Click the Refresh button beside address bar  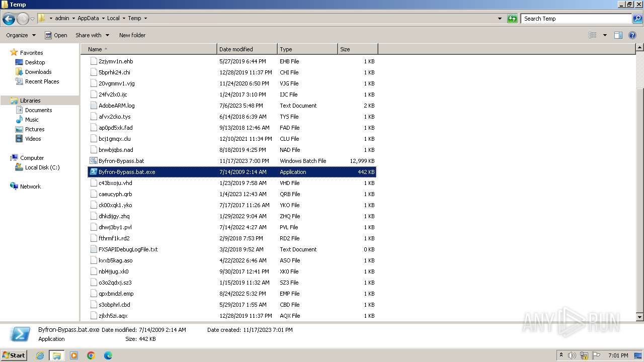pyautogui.click(x=512, y=19)
